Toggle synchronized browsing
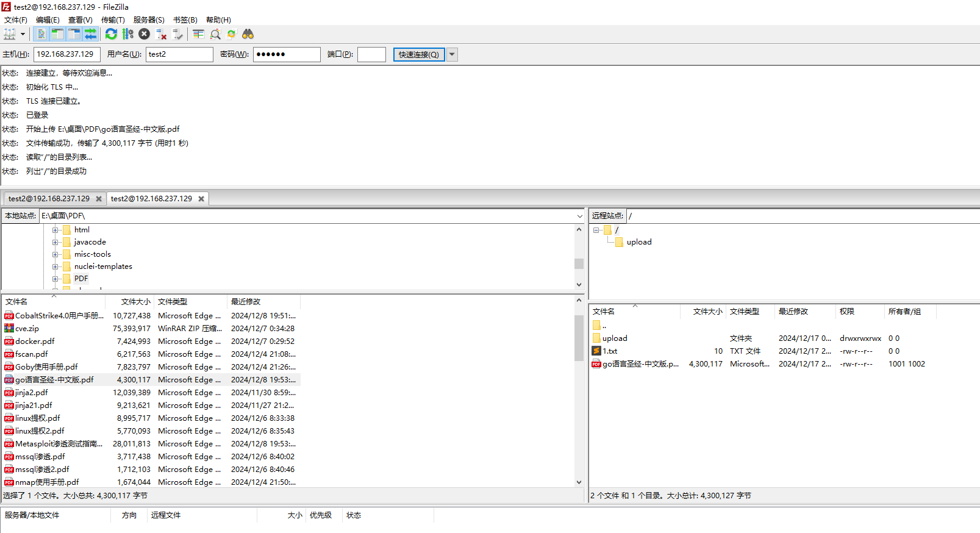The height and width of the screenshot is (533, 980). click(x=231, y=34)
